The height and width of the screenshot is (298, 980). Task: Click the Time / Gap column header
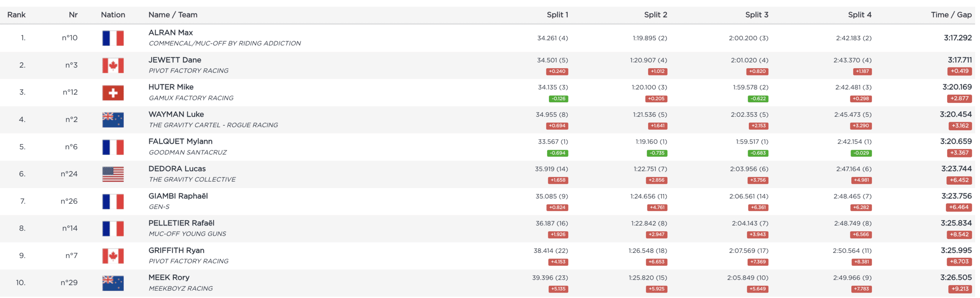tap(951, 15)
